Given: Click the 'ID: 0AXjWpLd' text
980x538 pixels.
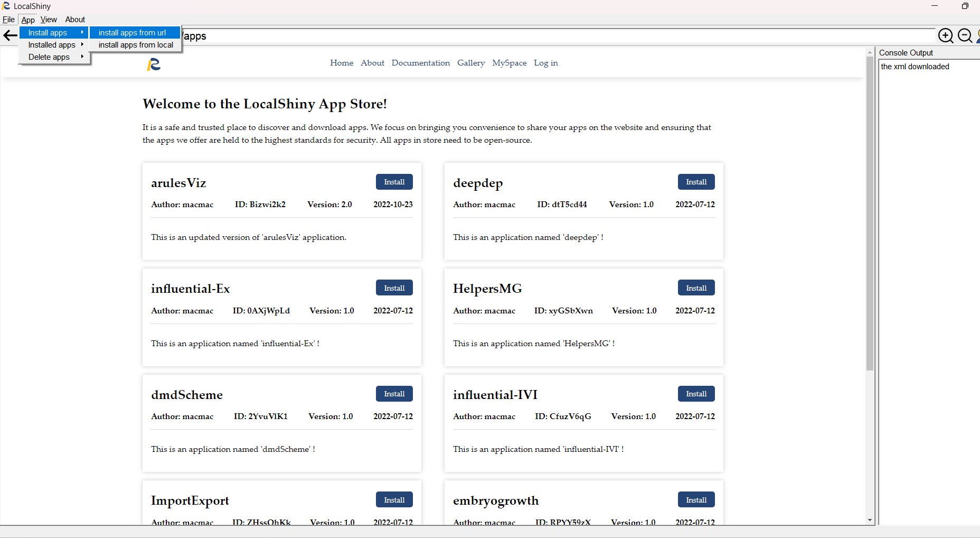Looking at the screenshot, I should (261, 311).
